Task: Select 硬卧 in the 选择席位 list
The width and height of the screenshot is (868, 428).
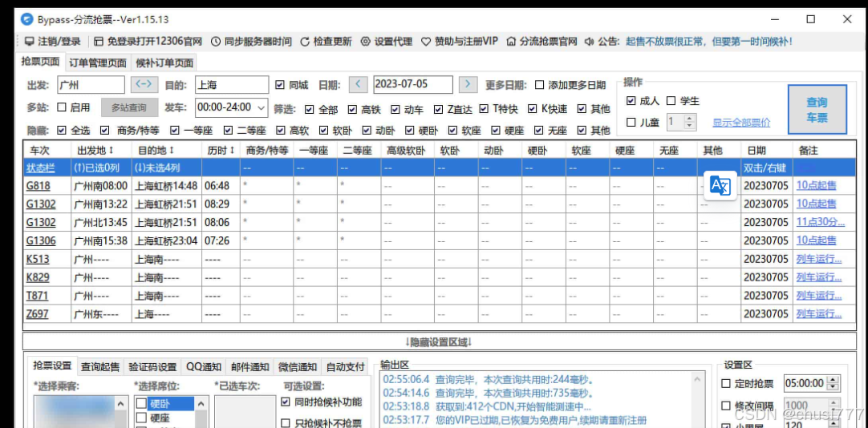Action: (171, 404)
